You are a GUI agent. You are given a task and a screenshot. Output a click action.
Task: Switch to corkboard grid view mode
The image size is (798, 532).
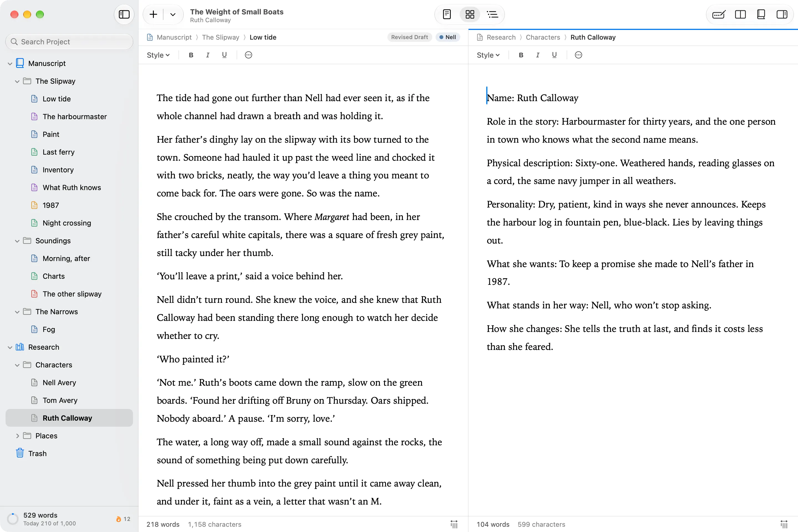pos(470,14)
